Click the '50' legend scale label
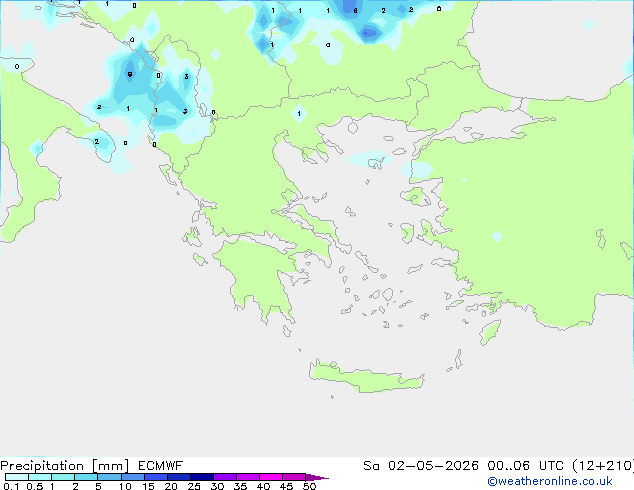The width and height of the screenshot is (634, 490). click(309, 486)
